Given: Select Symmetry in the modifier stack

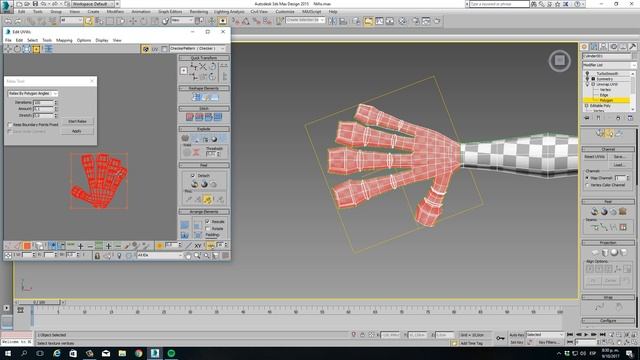Looking at the screenshot, I should coord(604,79).
